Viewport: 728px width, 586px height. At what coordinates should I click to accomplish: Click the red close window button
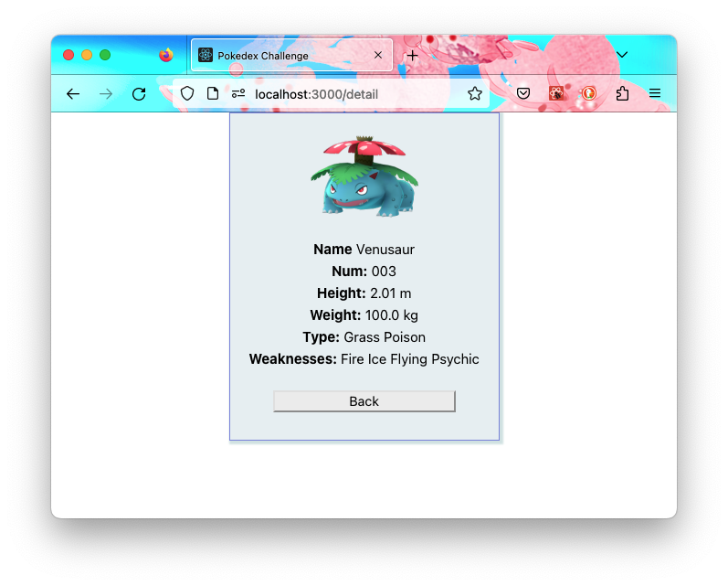[x=69, y=55]
